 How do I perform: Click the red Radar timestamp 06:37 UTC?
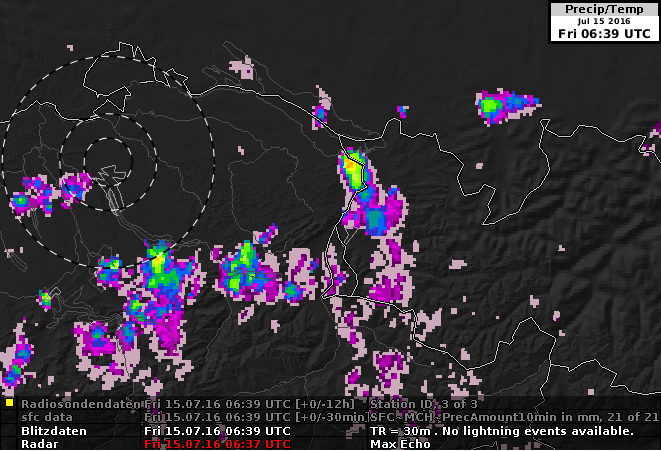[x=217, y=444]
